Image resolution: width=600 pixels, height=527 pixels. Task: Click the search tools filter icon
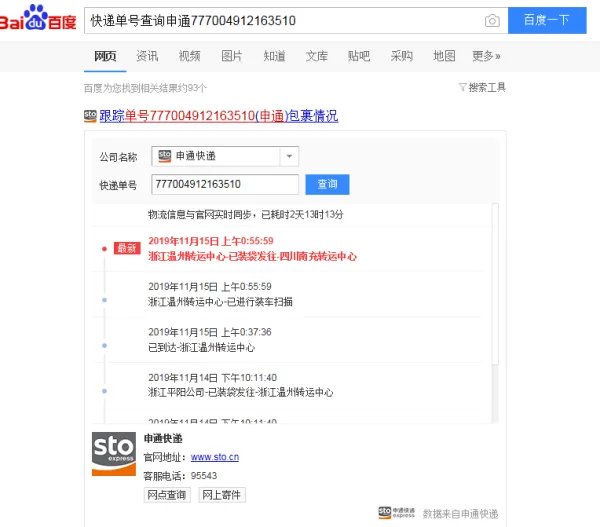click(x=462, y=88)
